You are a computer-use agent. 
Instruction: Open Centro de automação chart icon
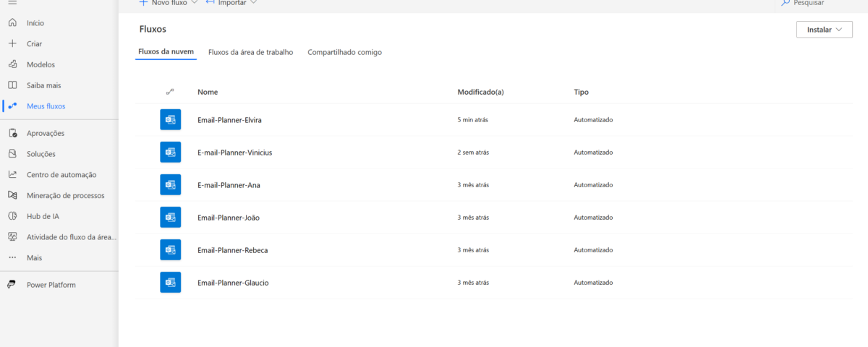coord(12,174)
